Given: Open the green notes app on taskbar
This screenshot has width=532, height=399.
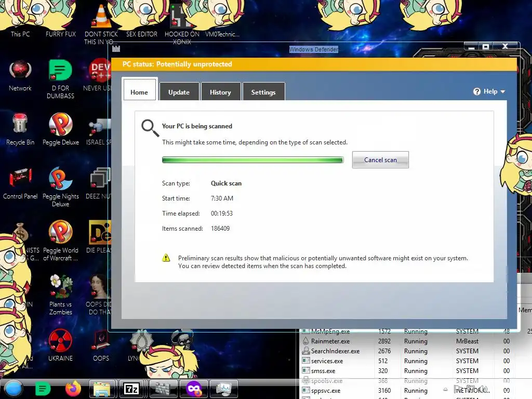Looking at the screenshot, I should coord(43,389).
